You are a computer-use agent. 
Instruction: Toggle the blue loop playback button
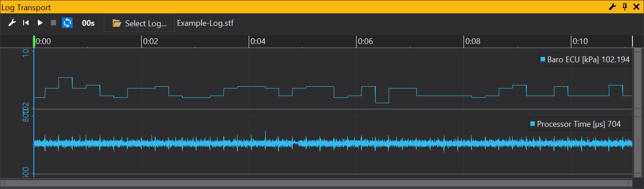67,23
